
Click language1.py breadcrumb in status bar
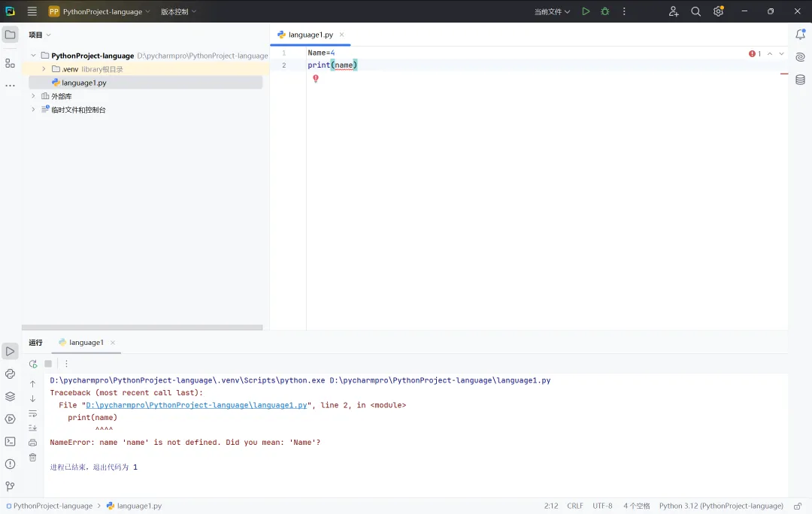pos(134,506)
